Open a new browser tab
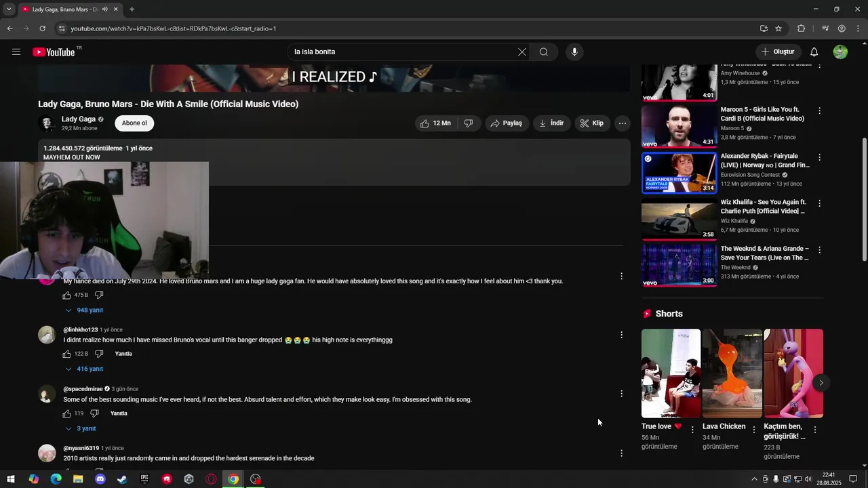This screenshot has width=868, height=488. [132, 9]
